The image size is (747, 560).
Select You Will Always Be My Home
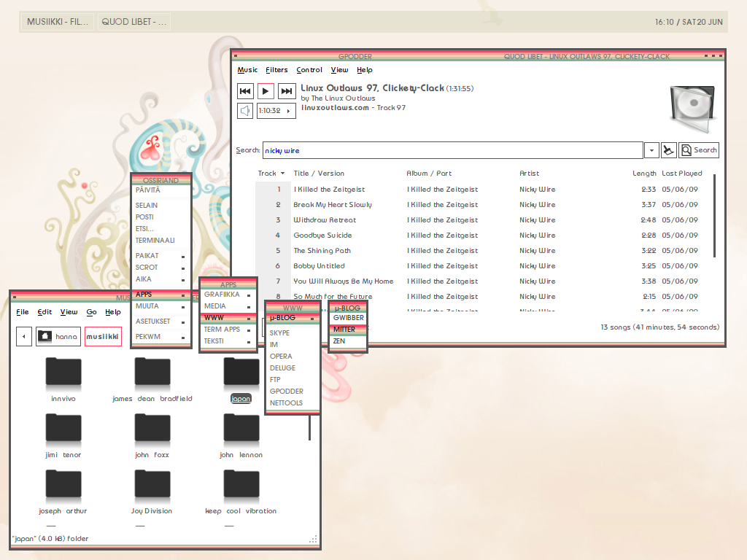click(484, 281)
